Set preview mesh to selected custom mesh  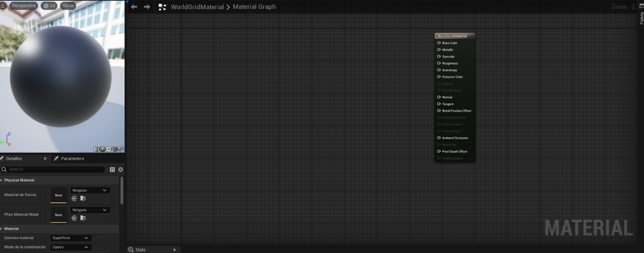coord(121,149)
